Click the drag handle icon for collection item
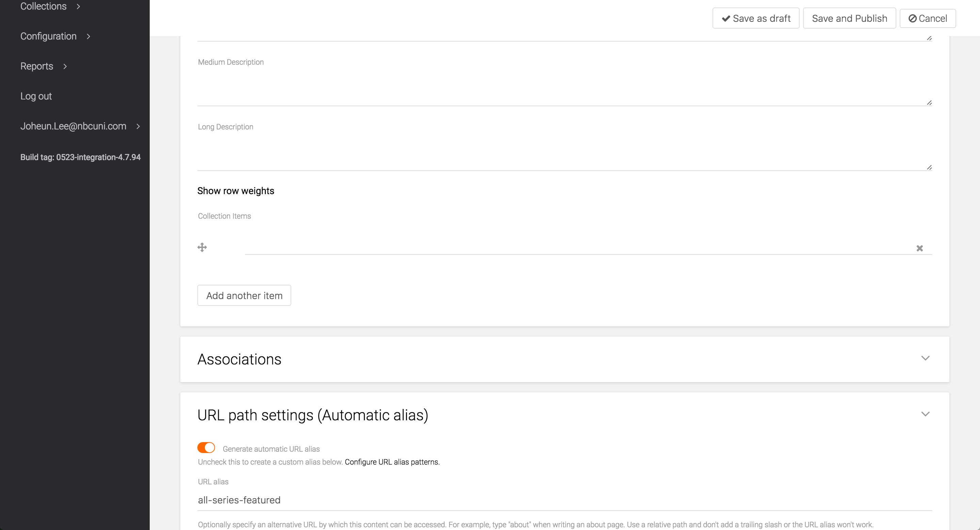This screenshot has width=980, height=530. [202, 248]
